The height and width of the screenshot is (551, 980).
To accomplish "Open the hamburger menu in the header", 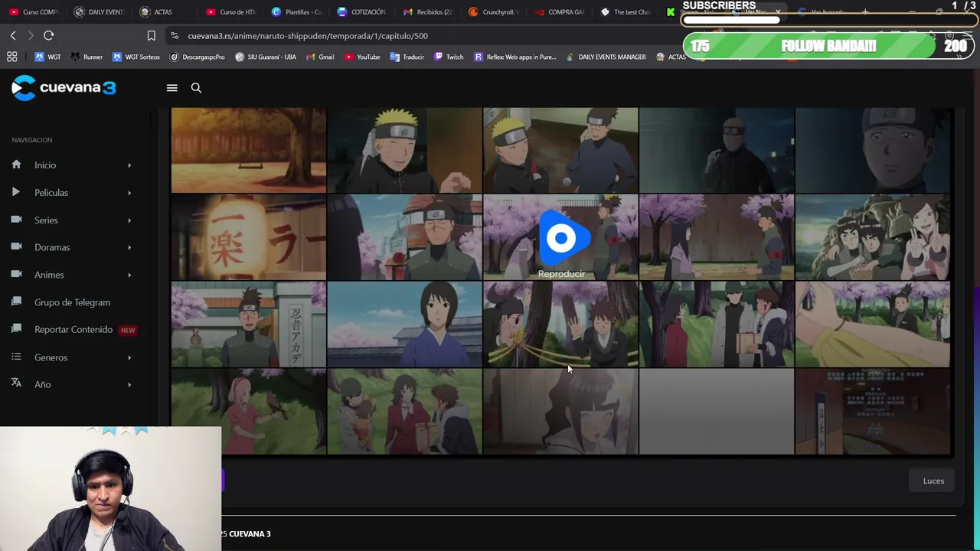I will coord(172,88).
